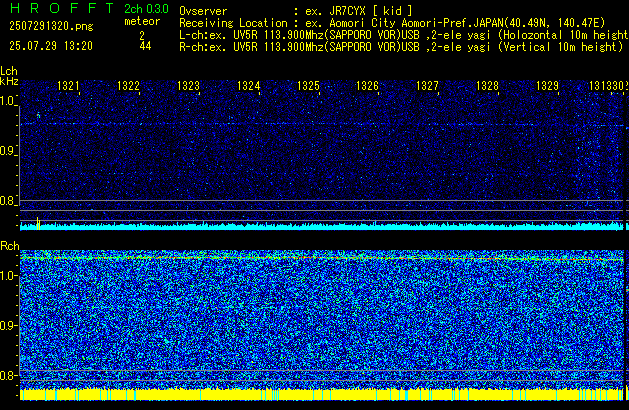The width and height of the screenshot is (629, 410).
Task: Click the 1322 time marker
Action: point(128,86)
